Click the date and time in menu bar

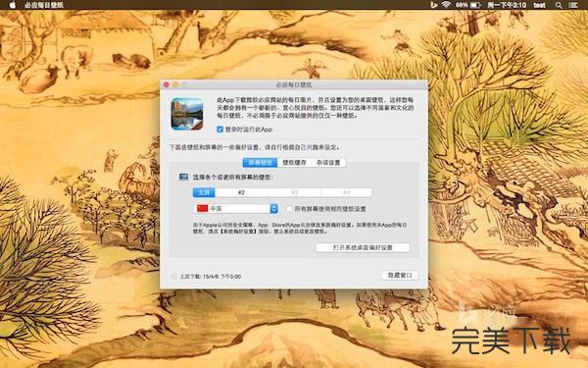pyautogui.click(x=507, y=5)
